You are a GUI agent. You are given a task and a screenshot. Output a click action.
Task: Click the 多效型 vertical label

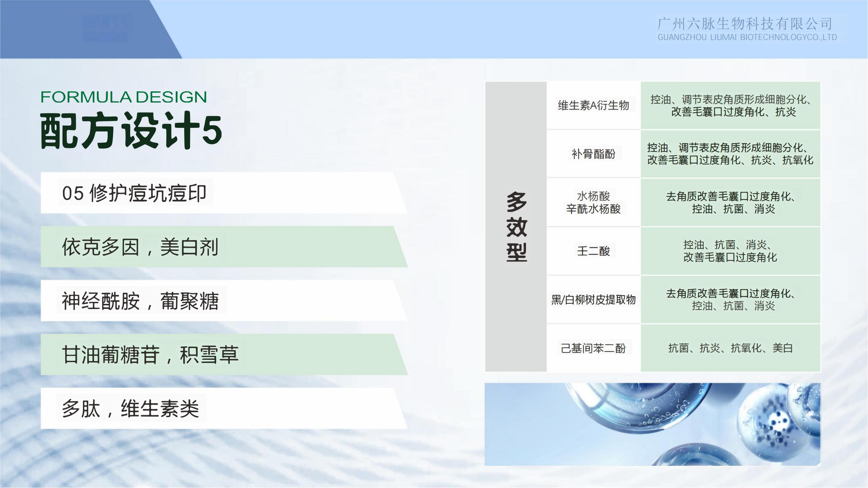pyautogui.click(x=516, y=227)
